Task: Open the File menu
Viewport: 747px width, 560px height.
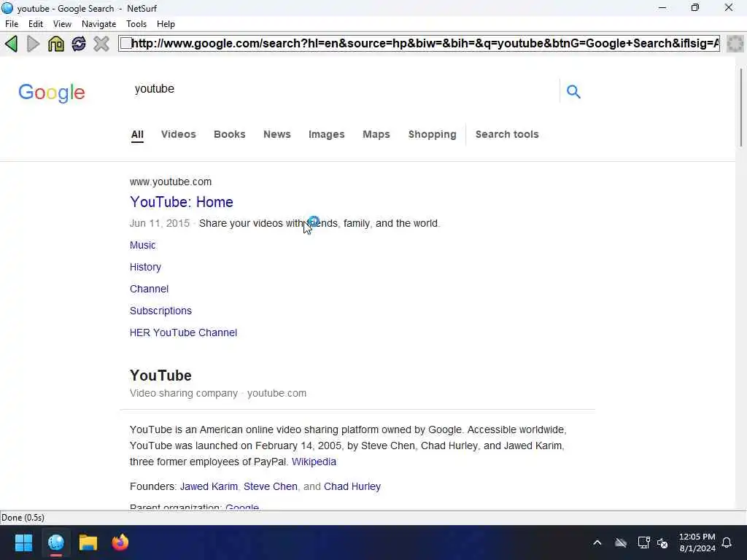Action: pos(12,24)
